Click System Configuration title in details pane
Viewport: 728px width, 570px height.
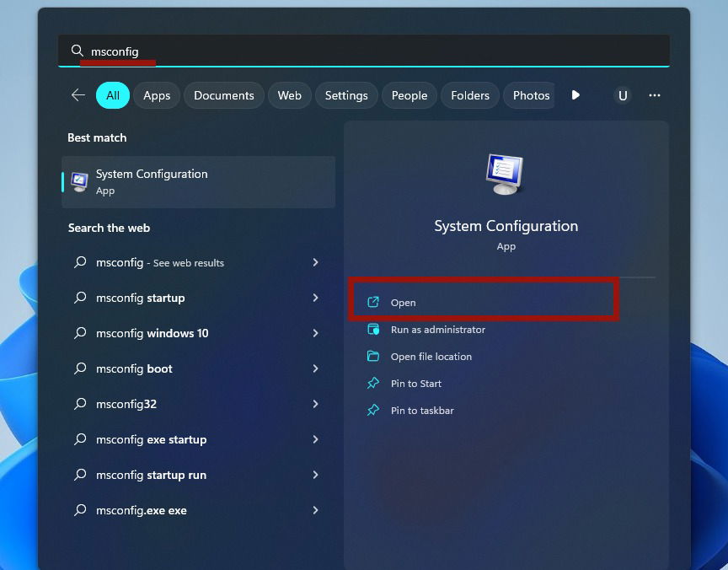click(506, 226)
